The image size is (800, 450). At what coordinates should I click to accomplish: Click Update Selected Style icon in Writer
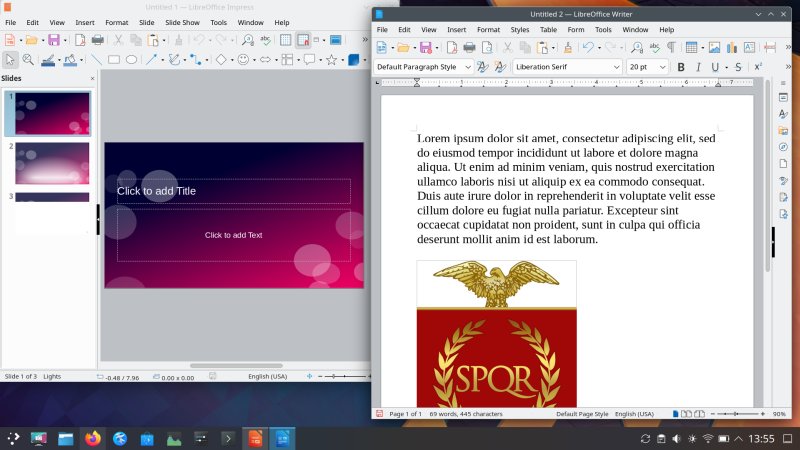[482, 67]
